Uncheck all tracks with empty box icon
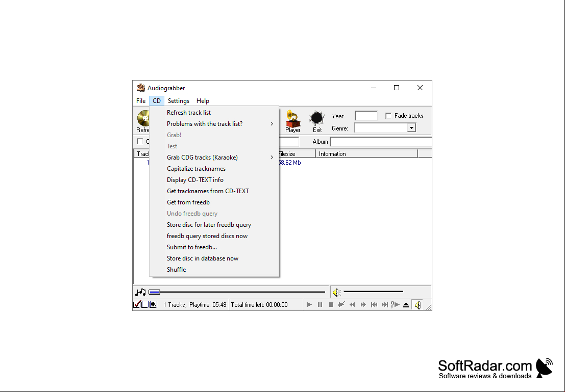565x392 pixels. [x=145, y=304]
